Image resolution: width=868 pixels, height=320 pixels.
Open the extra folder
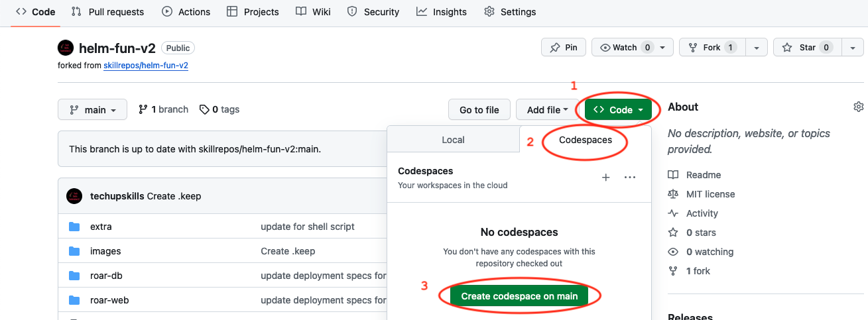[101, 227]
